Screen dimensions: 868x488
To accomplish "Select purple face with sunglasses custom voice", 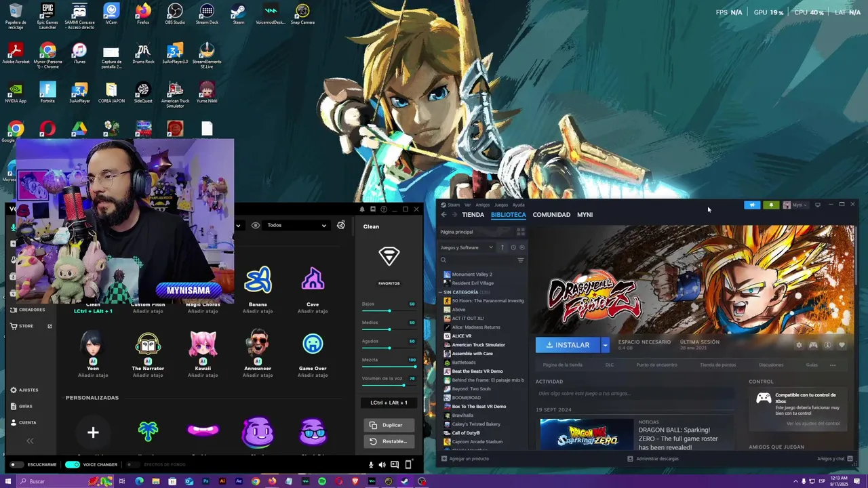I will pyautogui.click(x=313, y=432).
